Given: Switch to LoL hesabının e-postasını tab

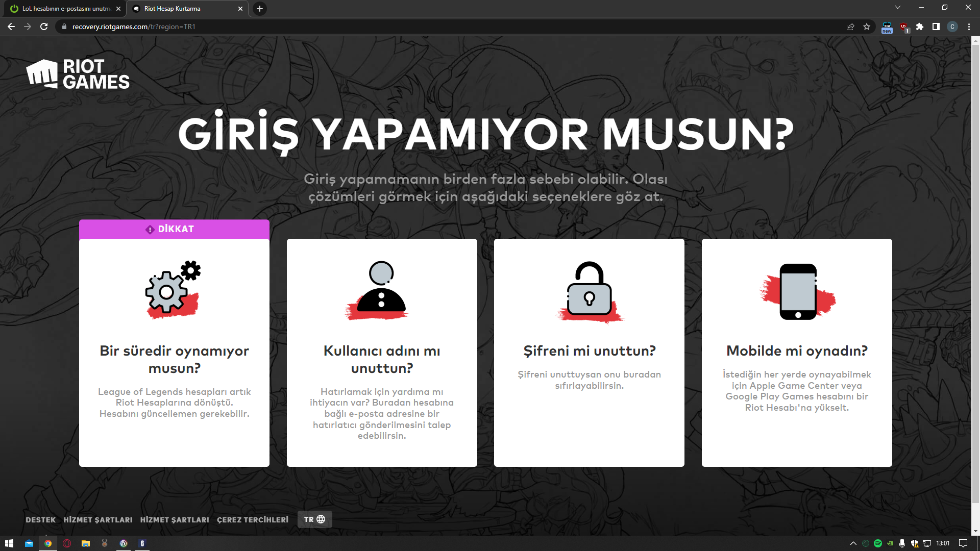Looking at the screenshot, I should pos(65,9).
